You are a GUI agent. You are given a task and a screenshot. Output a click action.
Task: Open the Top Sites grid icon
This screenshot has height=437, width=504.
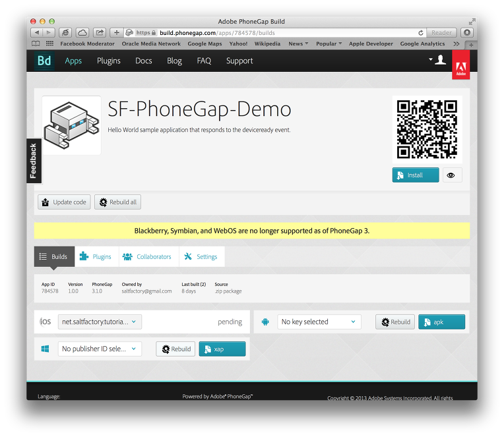(50, 44)
